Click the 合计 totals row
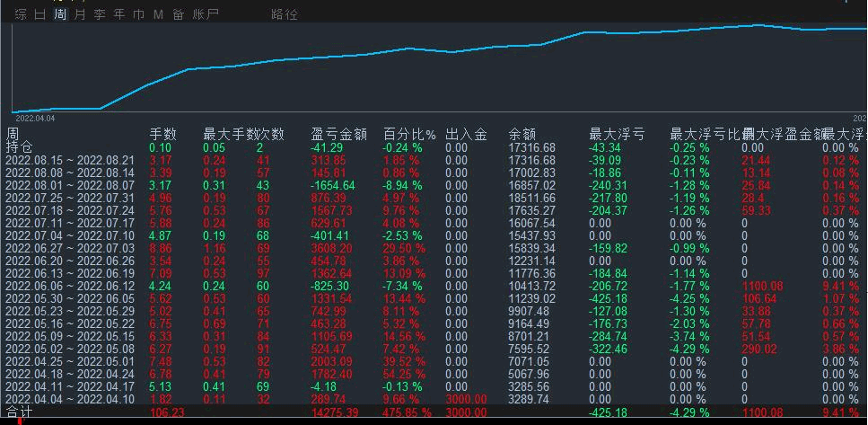 pos(19,412)
